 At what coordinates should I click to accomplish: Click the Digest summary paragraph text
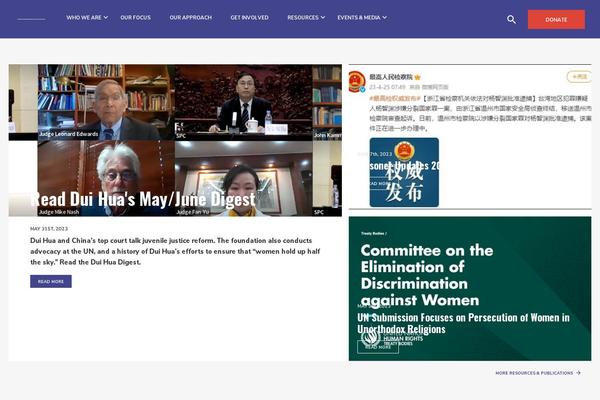[x=175, y=251]
